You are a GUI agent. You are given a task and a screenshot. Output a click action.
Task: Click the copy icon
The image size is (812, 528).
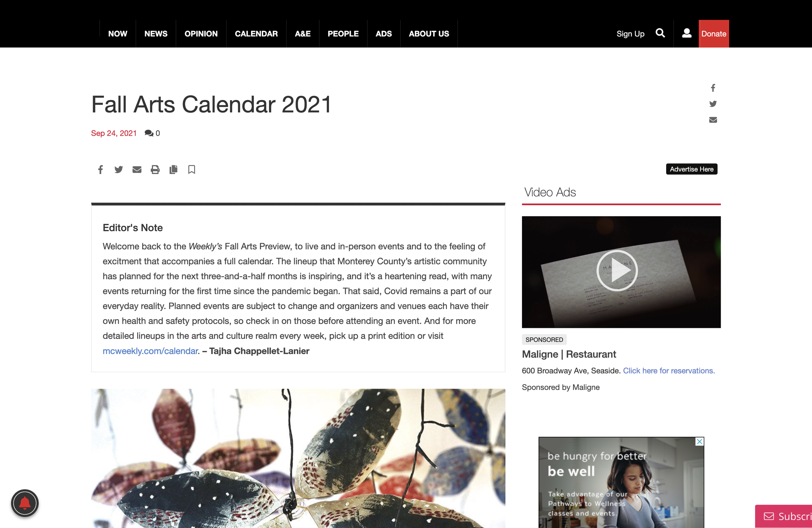pyautogui.click(x=173, y=170)
